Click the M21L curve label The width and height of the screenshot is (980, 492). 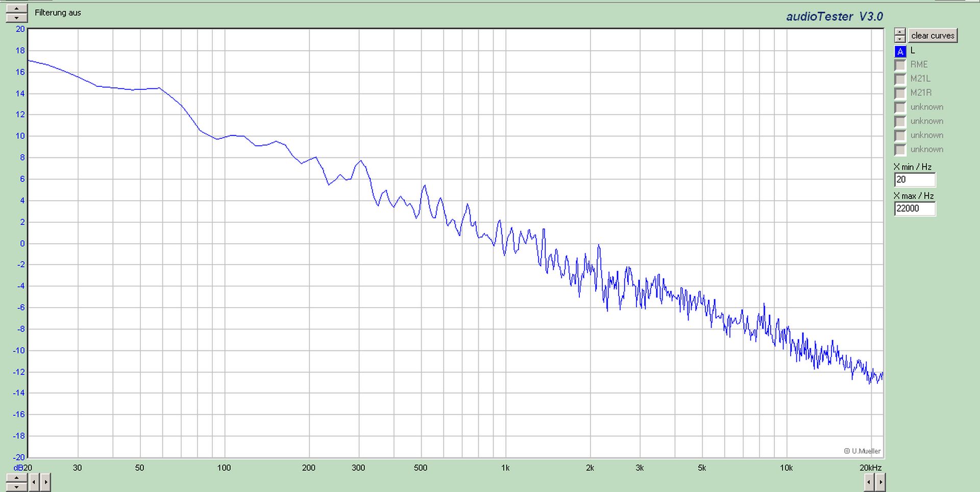click(920, 78)
